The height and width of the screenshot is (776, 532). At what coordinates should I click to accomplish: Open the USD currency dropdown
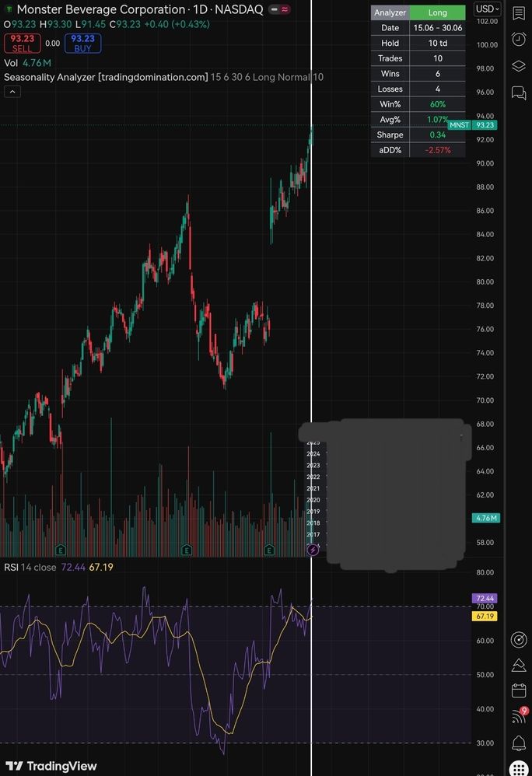(x=488, y=9)
